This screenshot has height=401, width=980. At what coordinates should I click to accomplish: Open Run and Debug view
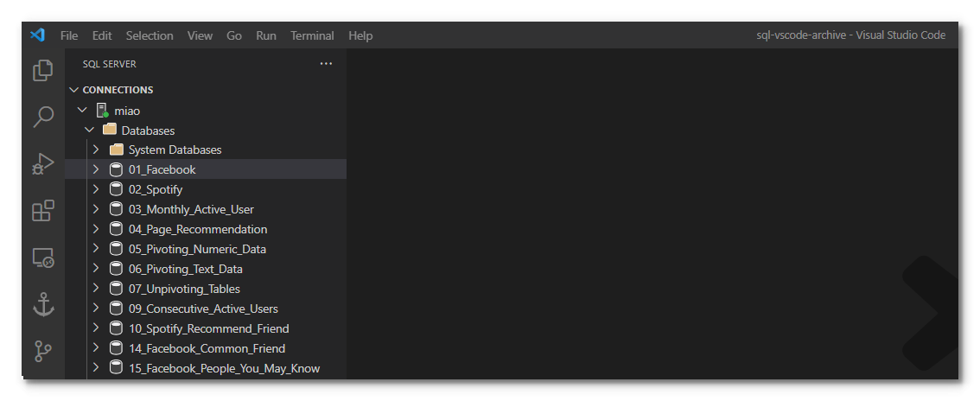(x=42, y=163)
